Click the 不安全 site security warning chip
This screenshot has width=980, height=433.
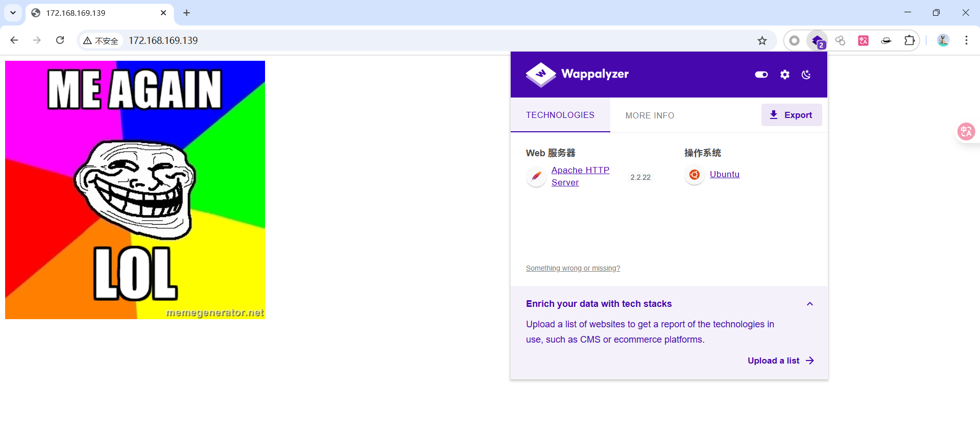click(x=101, y=41)
